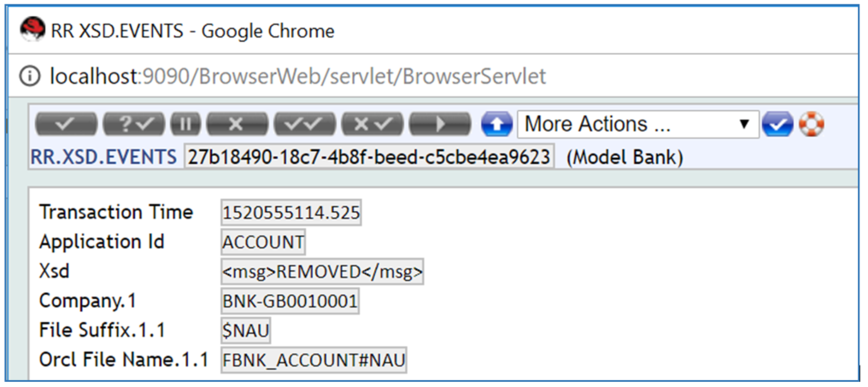Image resolution: width=868 pixels, height=387 pixels.
Task: Select the Application Id field ACCOUNT
Action: point(263,243)
